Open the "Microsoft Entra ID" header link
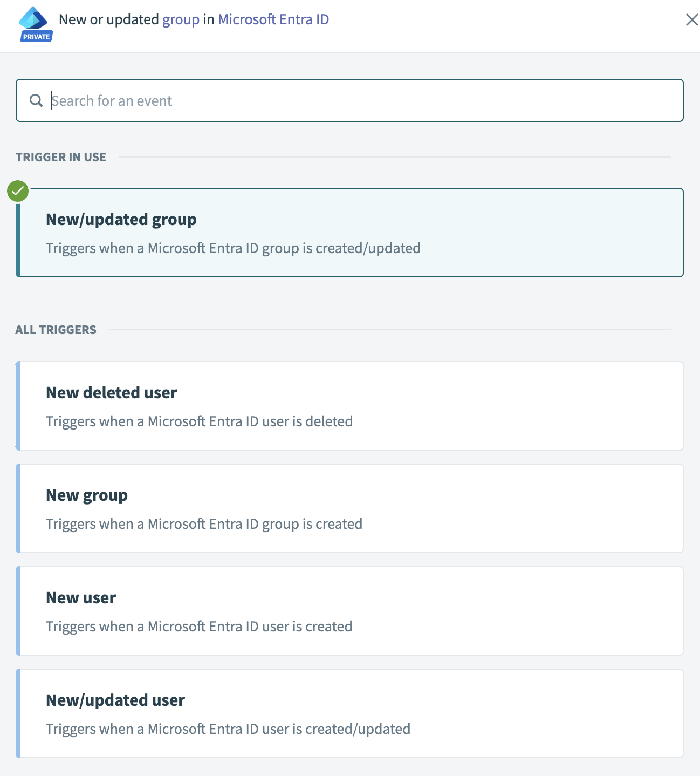 [x=273, y=19]
